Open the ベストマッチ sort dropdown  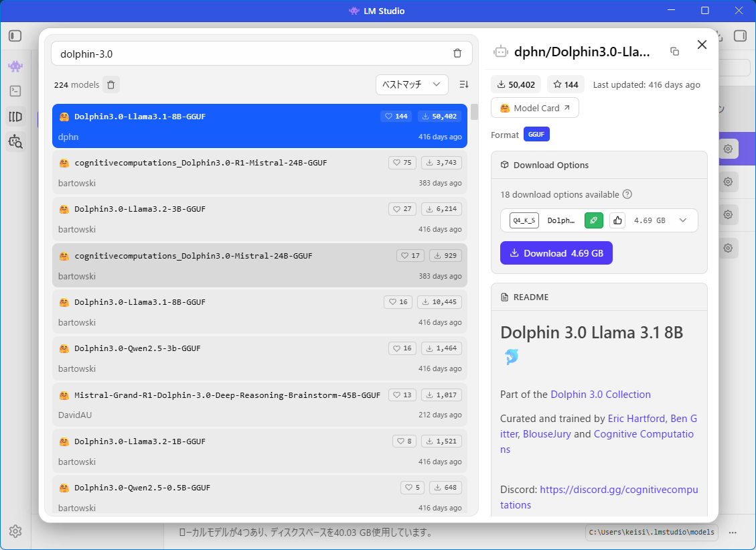[412, 84]
